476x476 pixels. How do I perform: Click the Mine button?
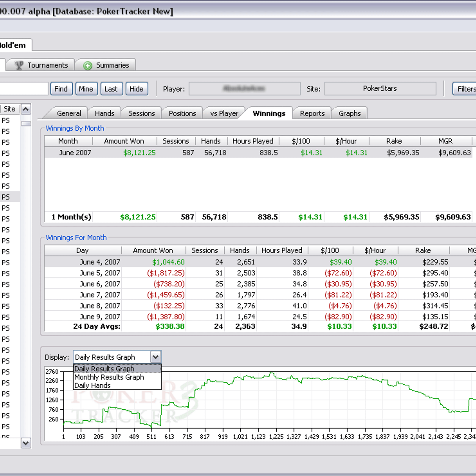click(x=86, y=89)
